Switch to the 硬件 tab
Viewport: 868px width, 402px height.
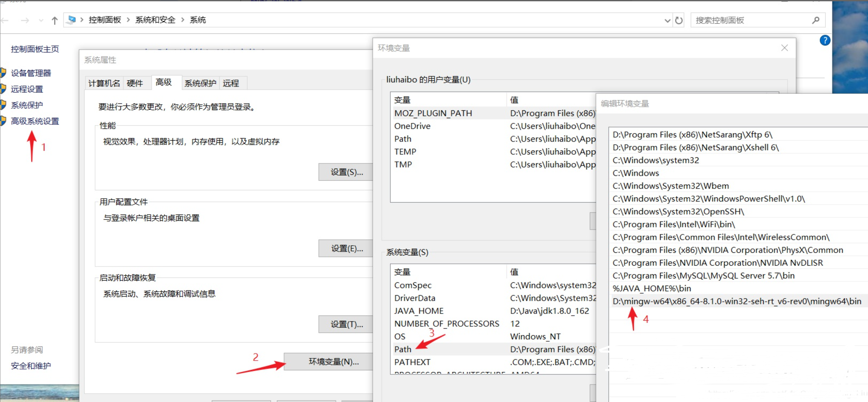click(x=135, y=83)
